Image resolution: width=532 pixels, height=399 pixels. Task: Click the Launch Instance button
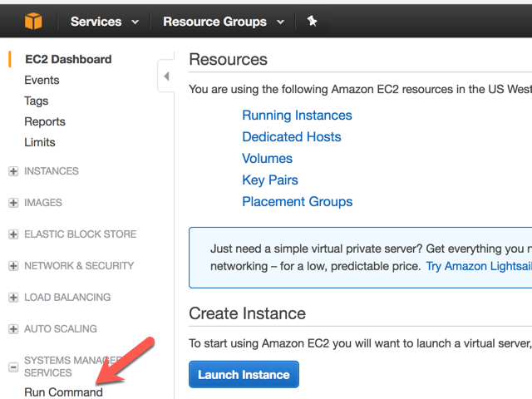point(244,375)
